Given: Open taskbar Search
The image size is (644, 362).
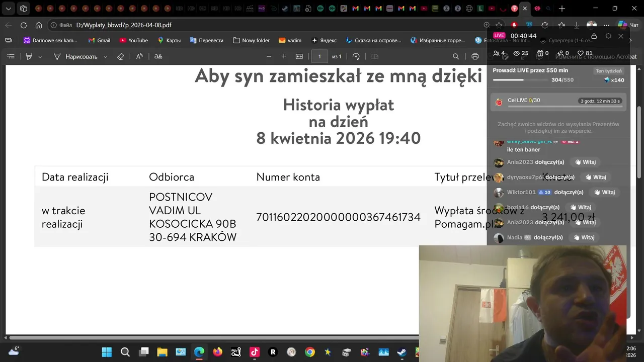Looking at the screenshot, I should coord(125,352).
